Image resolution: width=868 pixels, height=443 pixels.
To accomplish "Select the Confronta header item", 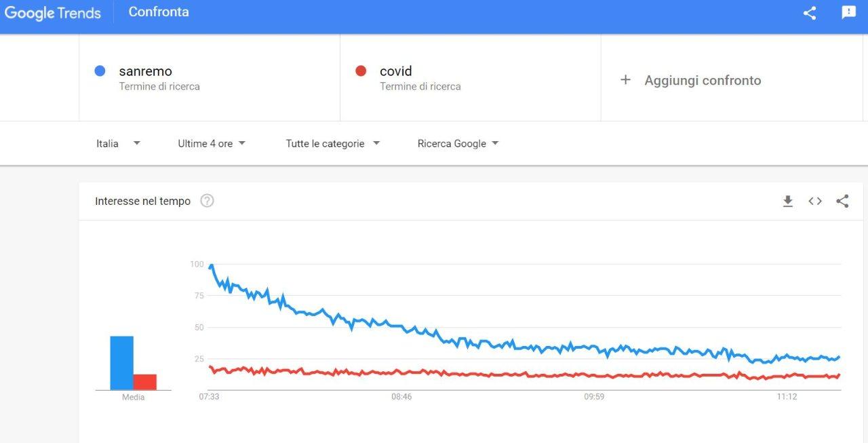I will 159,12.
